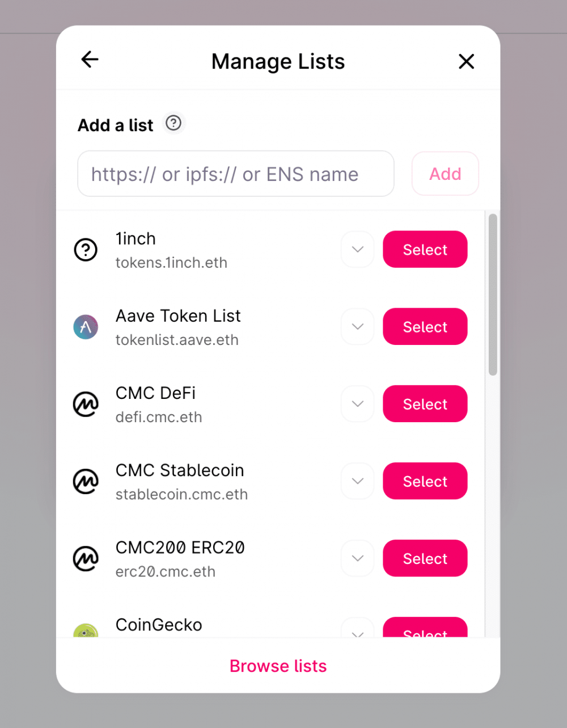Expand details for Aave Token List
Image resolution: width=567 pixels, height=728 pixels.
click(x=357, y=327)
